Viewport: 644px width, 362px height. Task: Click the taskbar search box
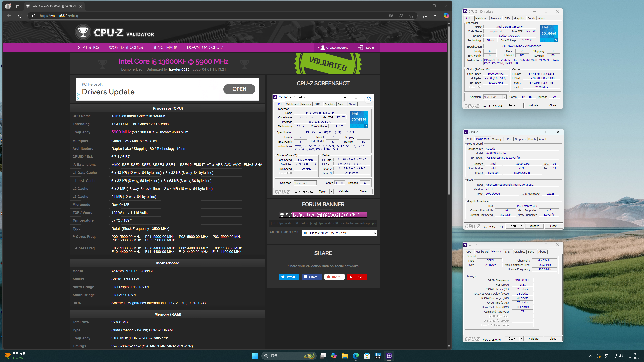[289, 356]
